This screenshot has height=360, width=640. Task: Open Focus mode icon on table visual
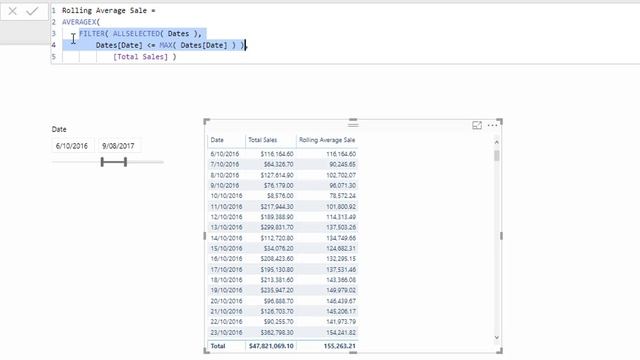point(477,125)
